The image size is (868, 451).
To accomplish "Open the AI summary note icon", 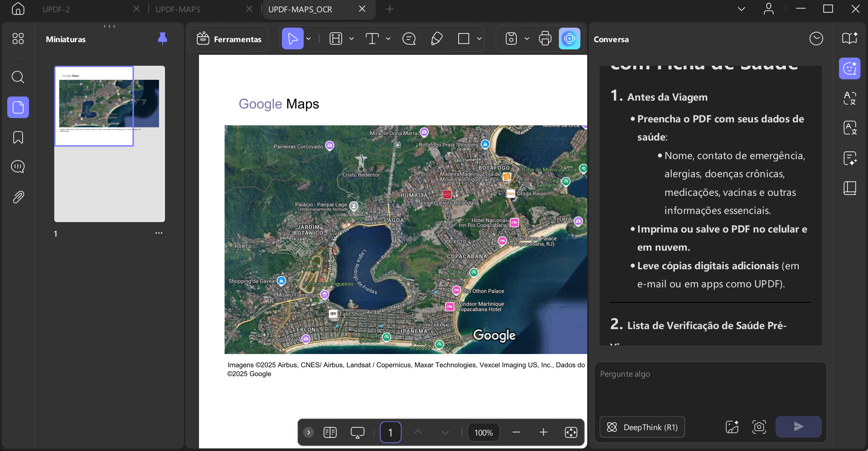I will pos(850,158).
